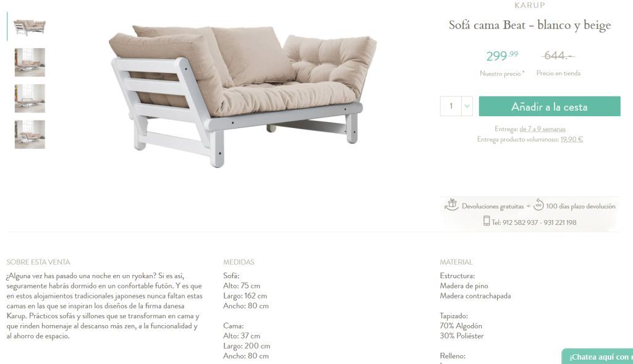Select the second thumbnail showing room scene
This screenshot has width=633, height=364.
(x=30, y=62)
